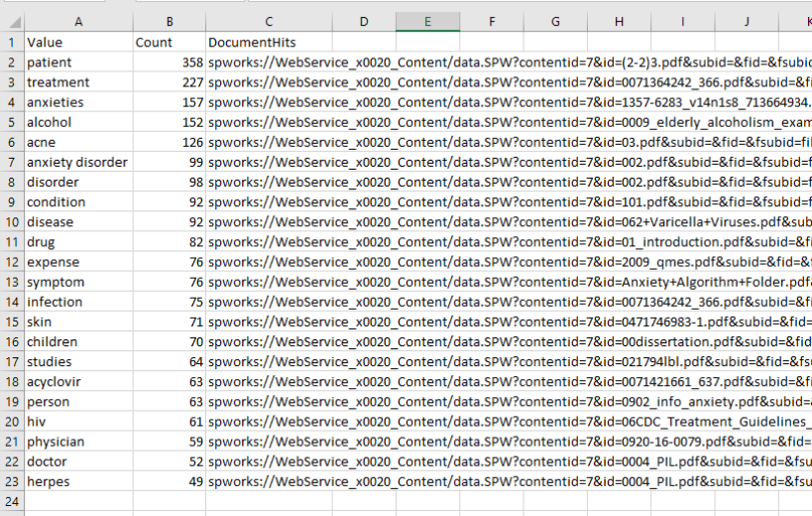Select the 'person' cell
This screenshot has height=516, width=812.
pyautogui.click(x=78, y=402)
